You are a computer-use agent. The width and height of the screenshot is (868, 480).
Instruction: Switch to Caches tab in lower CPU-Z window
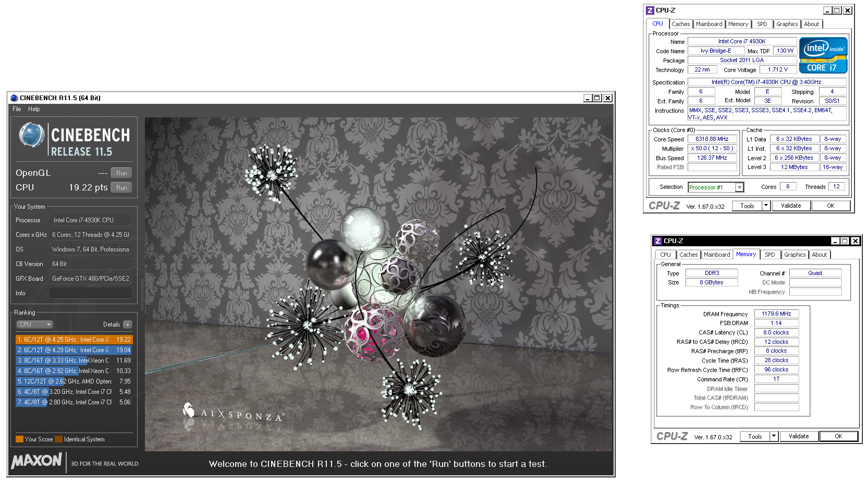(x=689, y=255)
